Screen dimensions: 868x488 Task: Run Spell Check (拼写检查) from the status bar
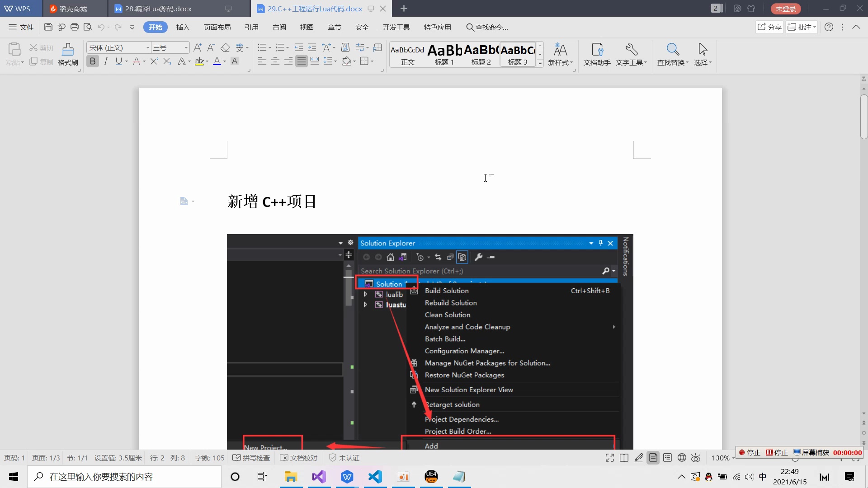click(251, 458)
